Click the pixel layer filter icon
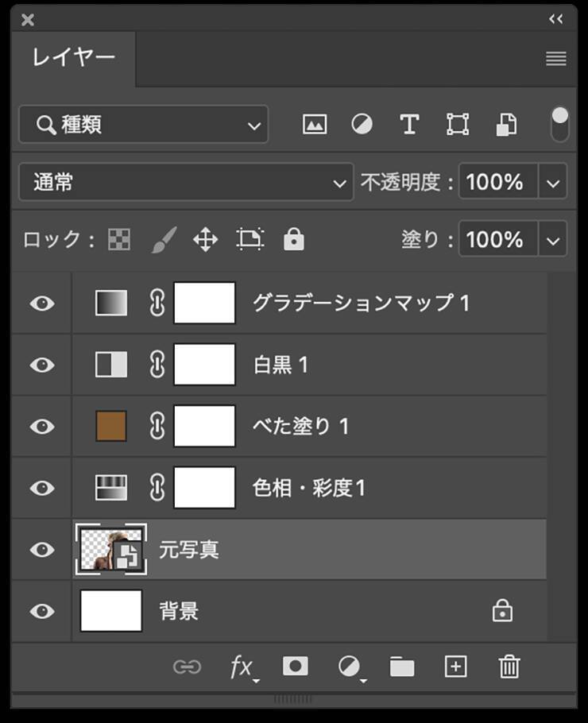The image size is (588, 723). coord(315,125)
